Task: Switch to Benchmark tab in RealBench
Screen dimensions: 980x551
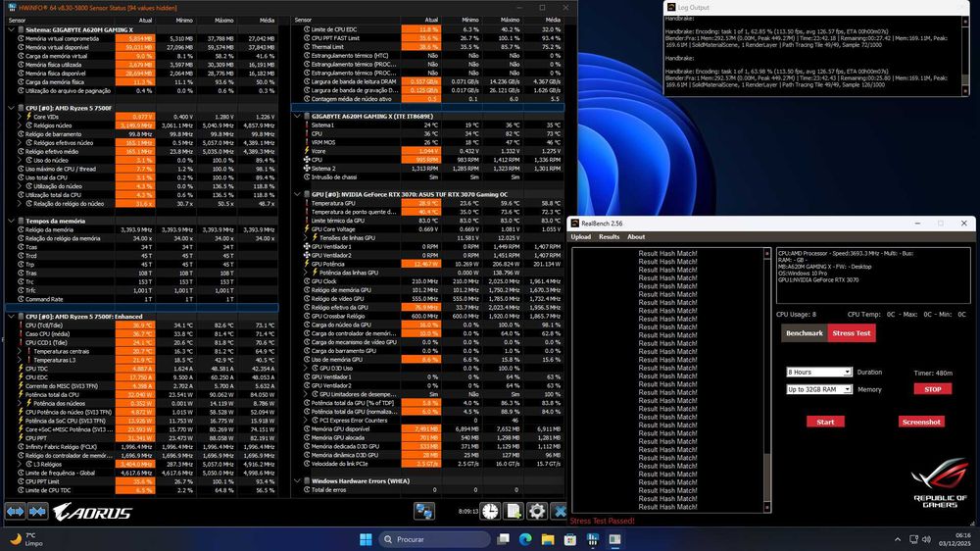Action: (804, 333)
